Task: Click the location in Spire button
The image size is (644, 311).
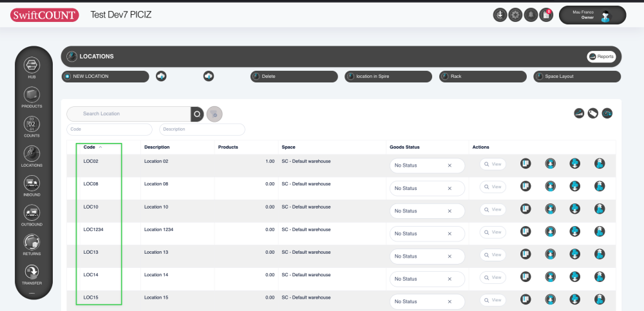Action: pyautogui.click(x=388, y=77)
